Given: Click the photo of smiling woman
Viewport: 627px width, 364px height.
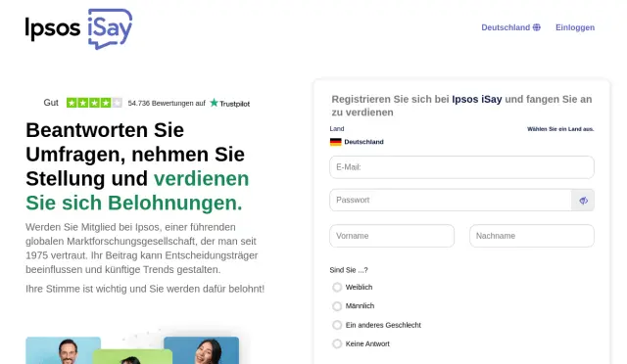Looking at the screenshot, I should [202, 350].
